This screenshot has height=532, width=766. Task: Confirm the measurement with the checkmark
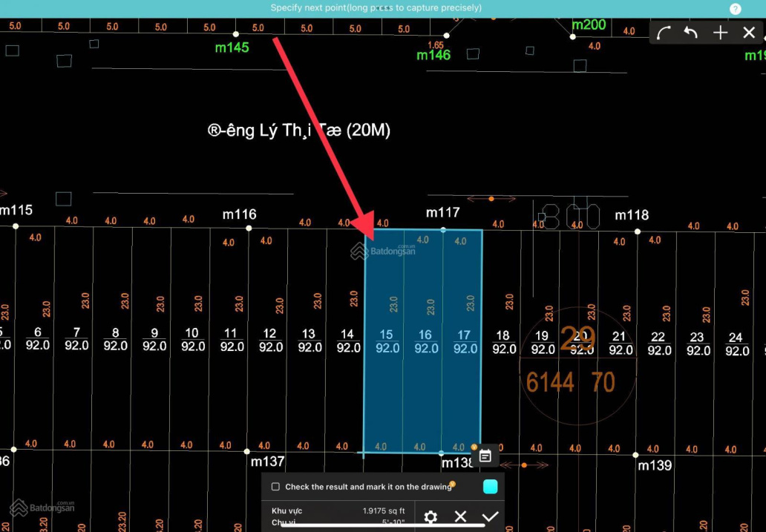click(x=490, y=516)
